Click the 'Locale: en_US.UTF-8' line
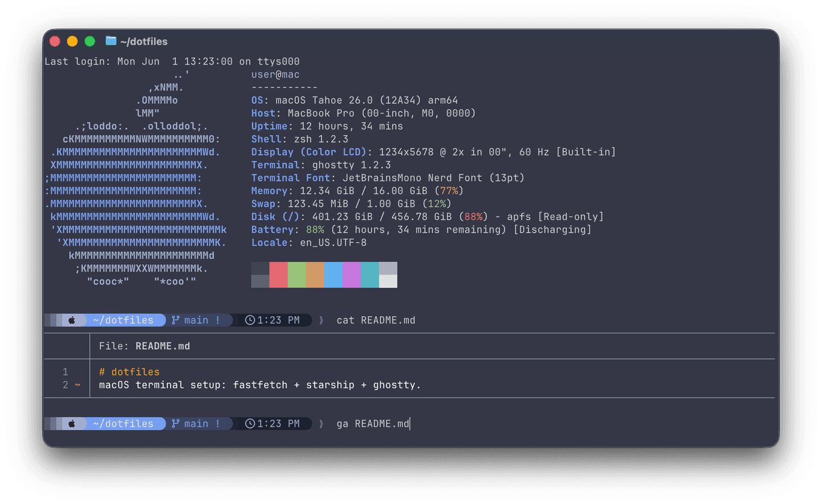The height and width of the screenshot is (504, 822). click(309, 243)
